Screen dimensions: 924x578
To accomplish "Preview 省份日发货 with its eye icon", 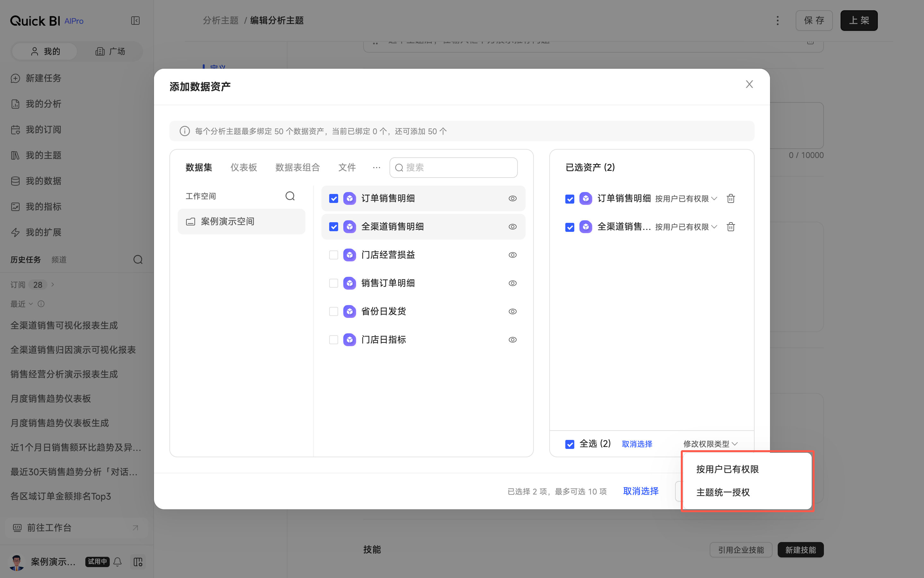I will point(512,311).
